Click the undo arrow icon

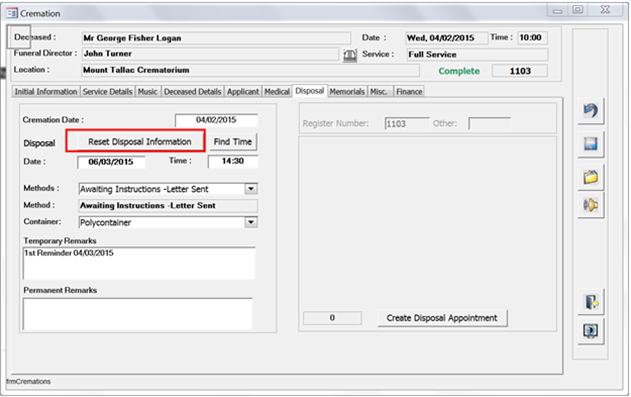click(591, 111)
